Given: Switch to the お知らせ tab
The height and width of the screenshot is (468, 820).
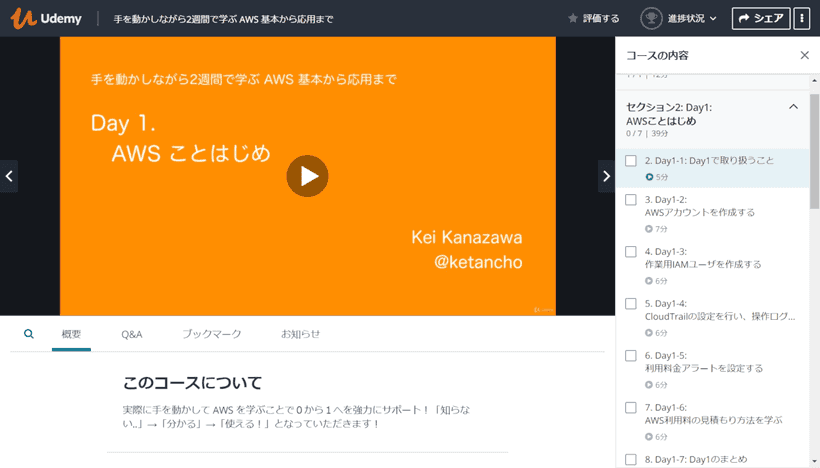Looking at the screenshot, I should tap(300, 334).
